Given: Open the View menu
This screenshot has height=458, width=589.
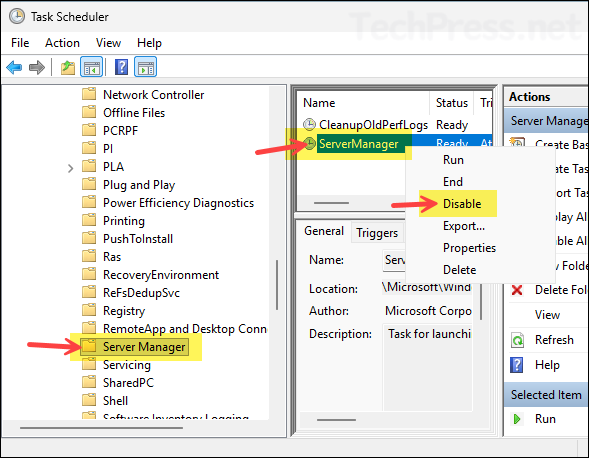Looking at the screenshot, I should 108,43.
